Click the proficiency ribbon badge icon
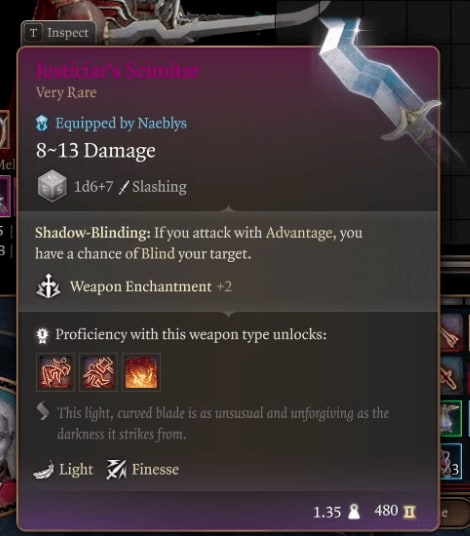The width and height of the screenshot is (470, 536). [x=43, y=335]
